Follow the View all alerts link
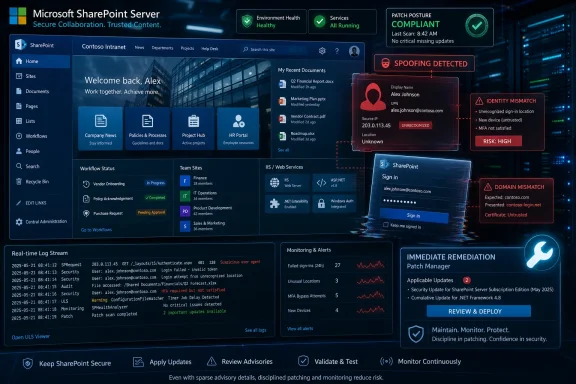This screenshot has width=576, height=384. pos(300,329)
